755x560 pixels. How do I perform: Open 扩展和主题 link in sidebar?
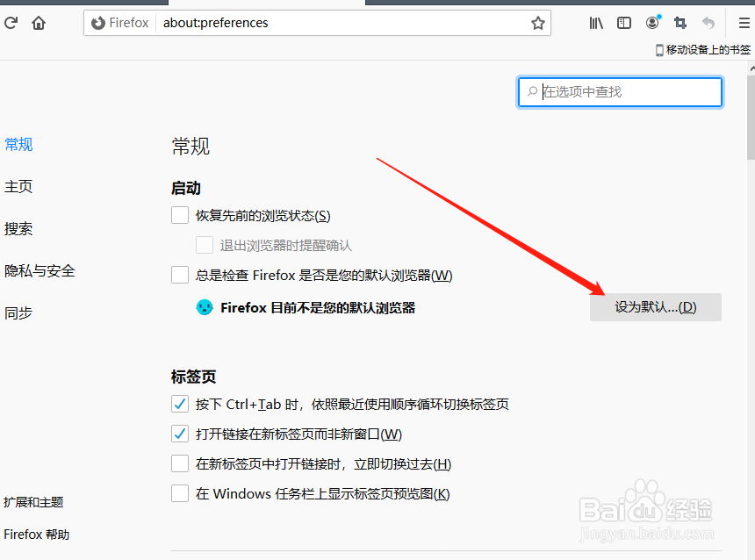click(x=33, y=502)
